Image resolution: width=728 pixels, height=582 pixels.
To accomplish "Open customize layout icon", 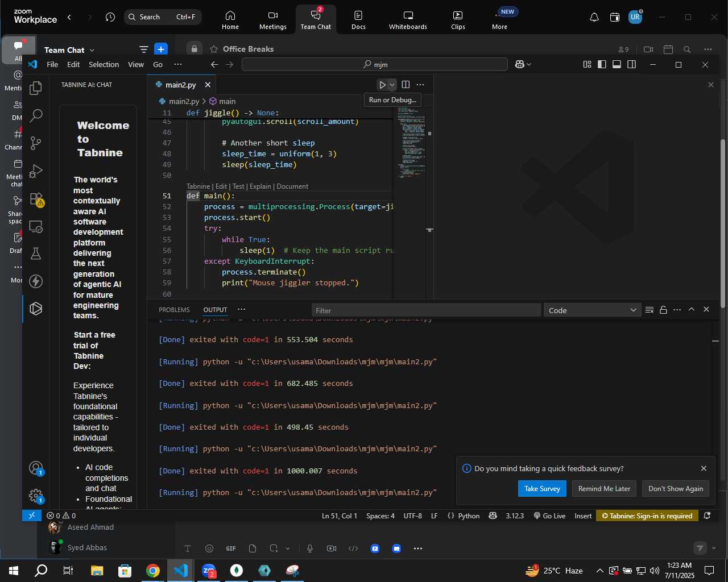I will click(587, 64).
